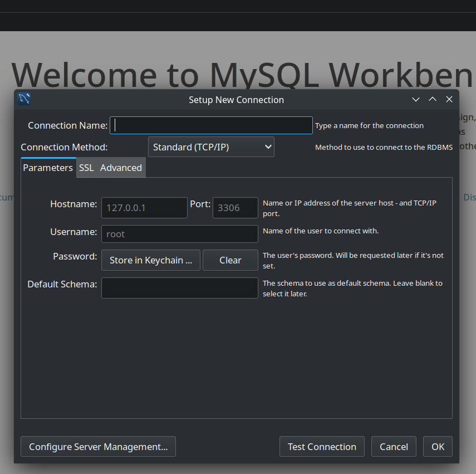Click the Username input box
This screenshot has height=474, width=476.
click(x=179, y=234)
